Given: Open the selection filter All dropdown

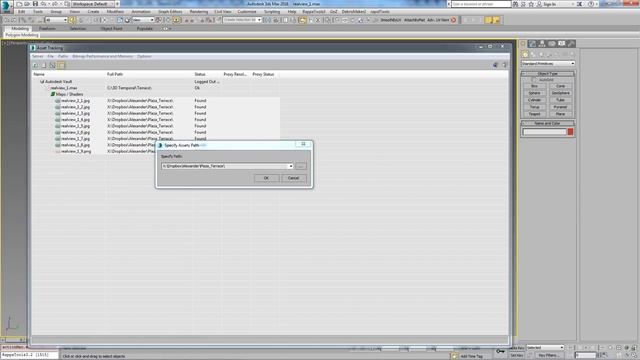Looking at the screenshot, I should coord(56,20).
